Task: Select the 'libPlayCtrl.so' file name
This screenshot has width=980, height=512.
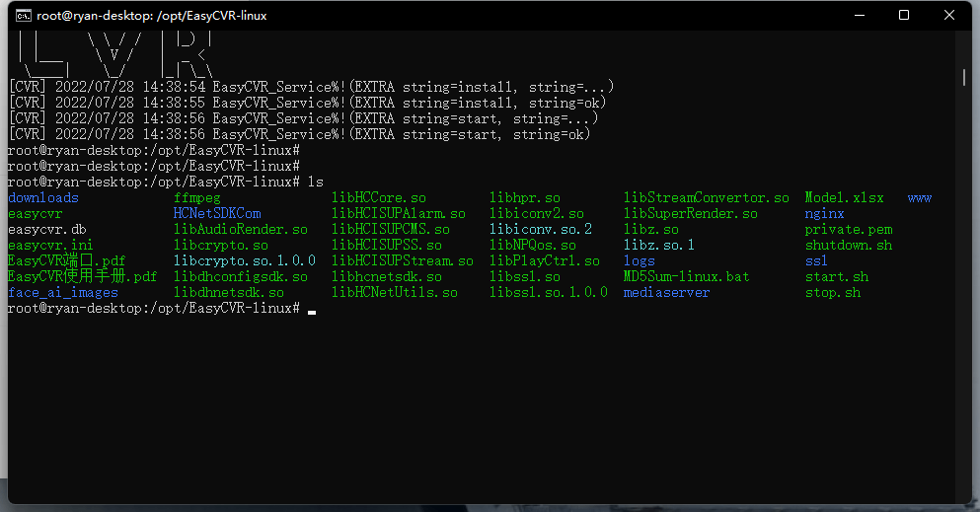Action: coord(545,261)
